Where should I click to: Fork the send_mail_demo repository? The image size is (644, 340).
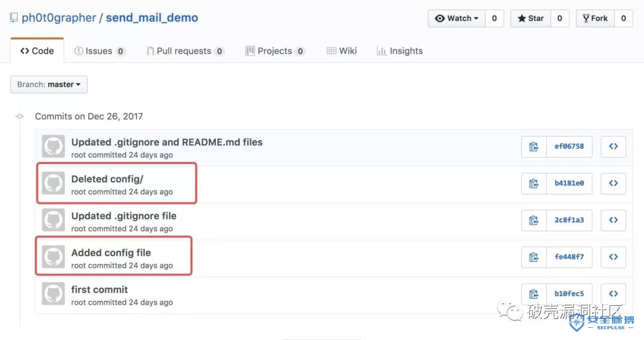(x=595, y=19)
